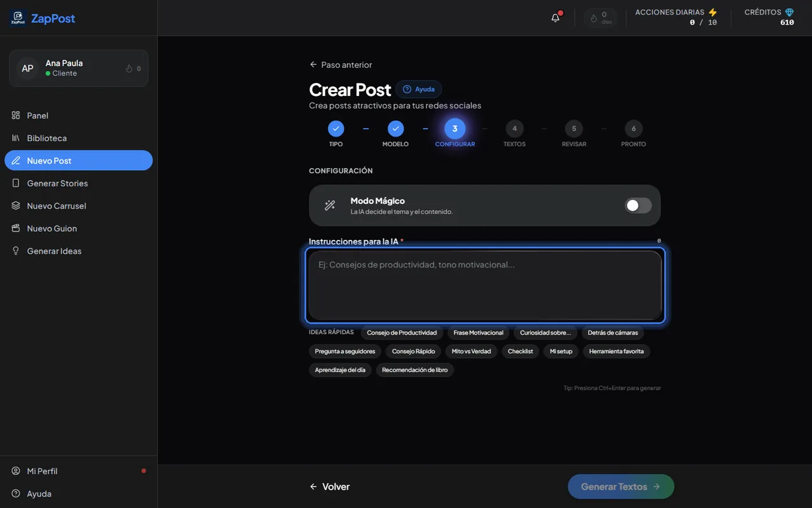
Task: Select the Frase Motivacional quick idea
Action: tap(478, 333)
